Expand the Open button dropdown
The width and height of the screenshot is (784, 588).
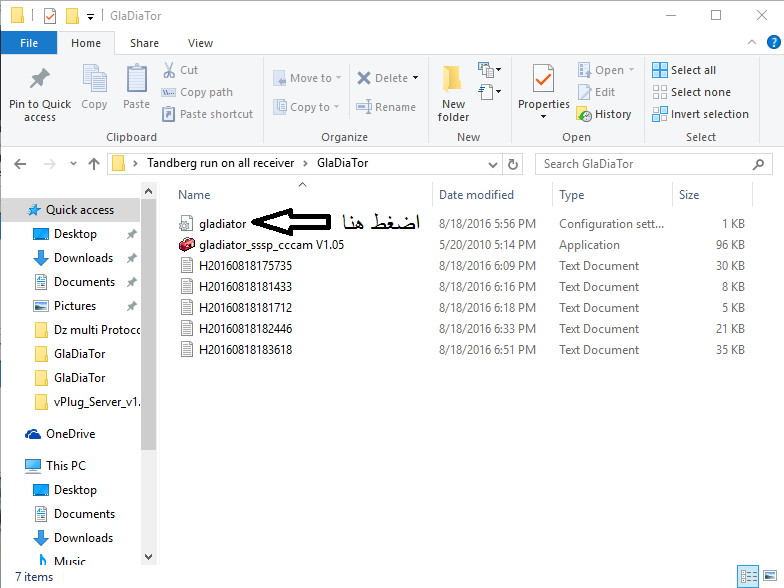pos(632,70)
